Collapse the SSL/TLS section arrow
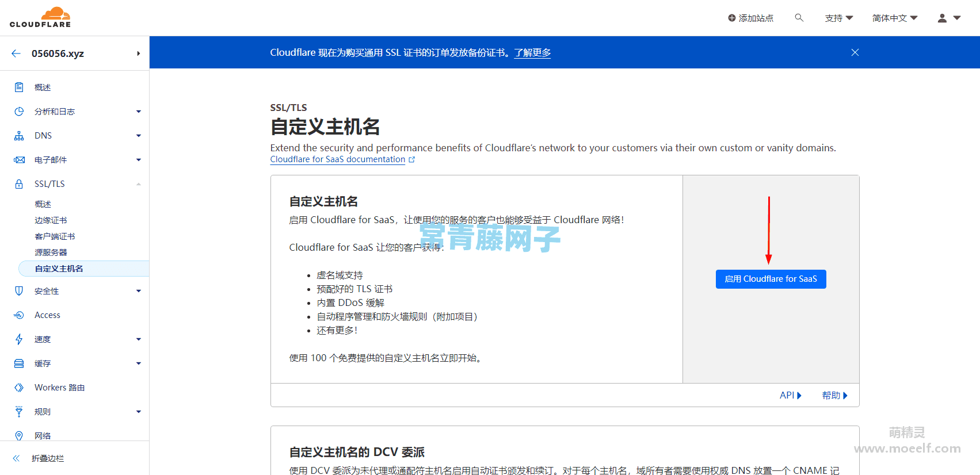Viewport: 980px width, 475px height. [x=139, y=184]
